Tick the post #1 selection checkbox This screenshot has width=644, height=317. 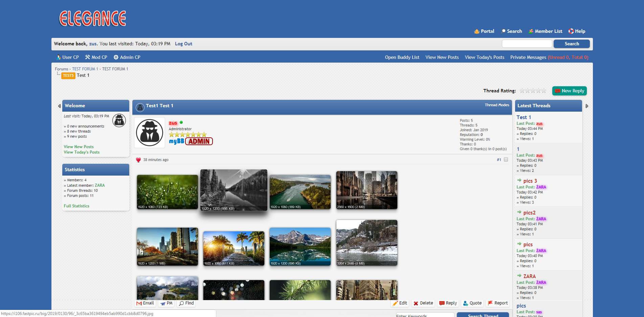point(506,160)
